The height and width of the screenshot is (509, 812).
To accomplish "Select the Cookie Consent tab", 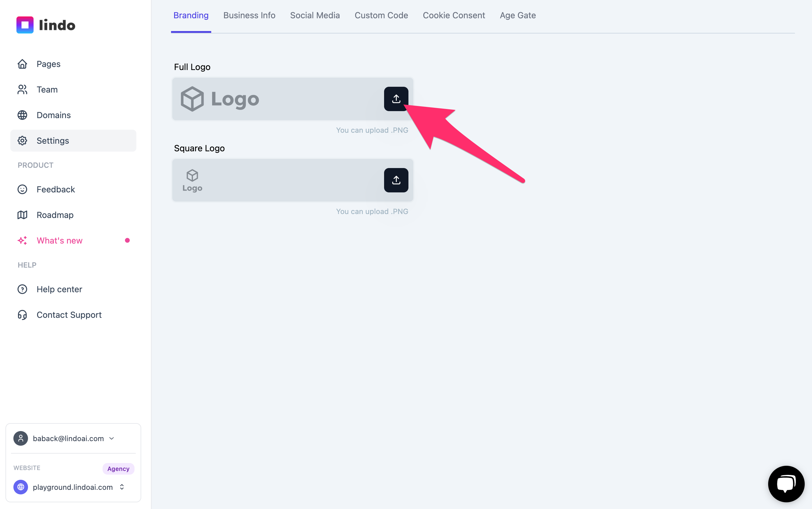I will pyautogui.click(x=454, y=16).
